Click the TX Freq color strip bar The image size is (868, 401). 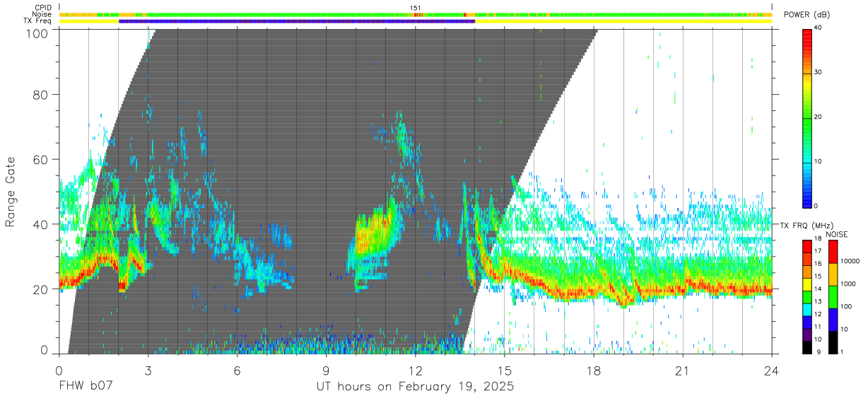pyautogui.click(x=416, y=21)
